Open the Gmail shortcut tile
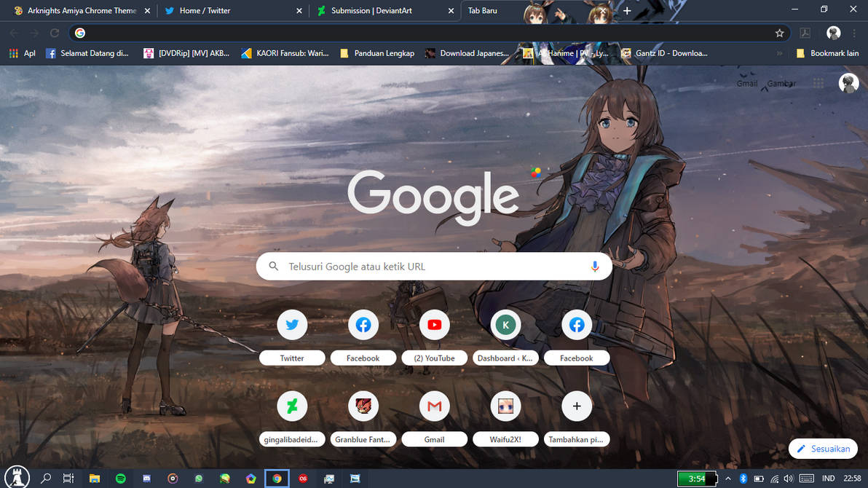This screenshot has width=868, height=488. (434, 418)
